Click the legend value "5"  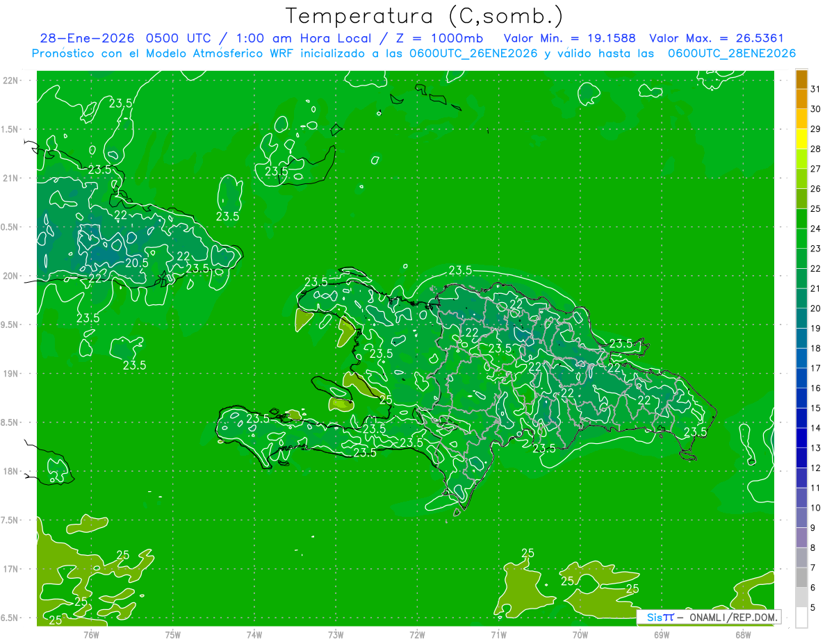coord(813,608)
